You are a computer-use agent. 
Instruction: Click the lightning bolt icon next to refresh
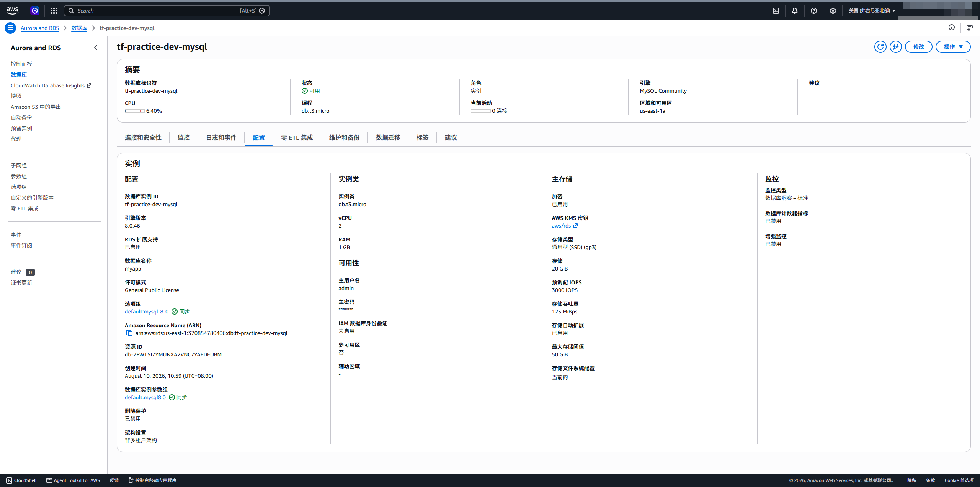pos(896,47)
